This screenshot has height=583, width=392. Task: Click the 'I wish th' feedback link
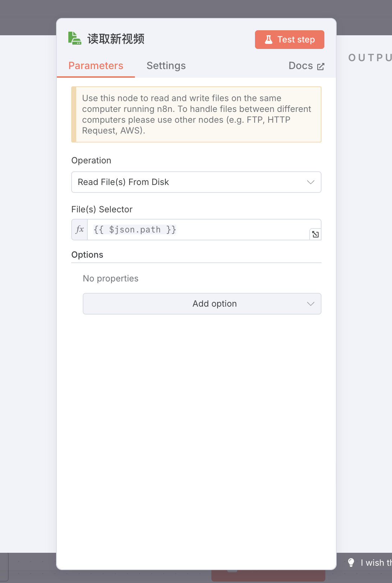[x=376, y=562]
